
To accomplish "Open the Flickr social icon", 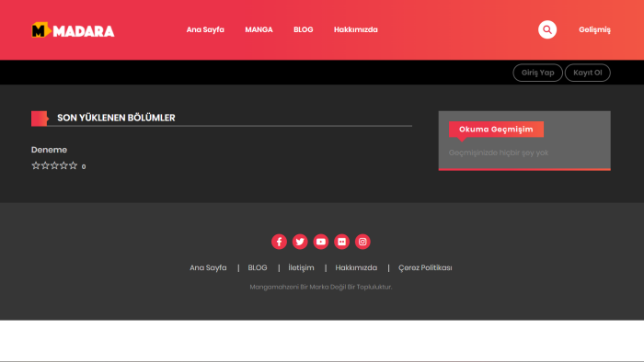I will tap(341, 242).
